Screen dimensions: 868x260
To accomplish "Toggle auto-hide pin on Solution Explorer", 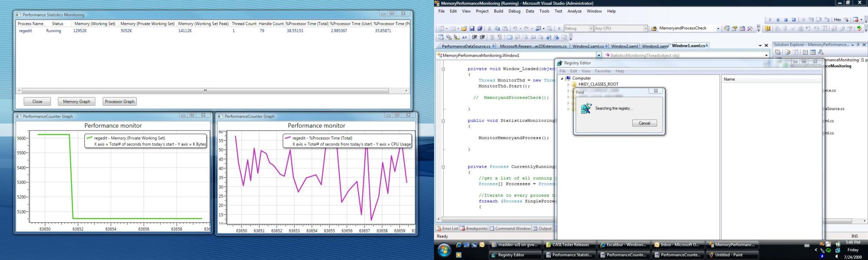I will point(858,45).
